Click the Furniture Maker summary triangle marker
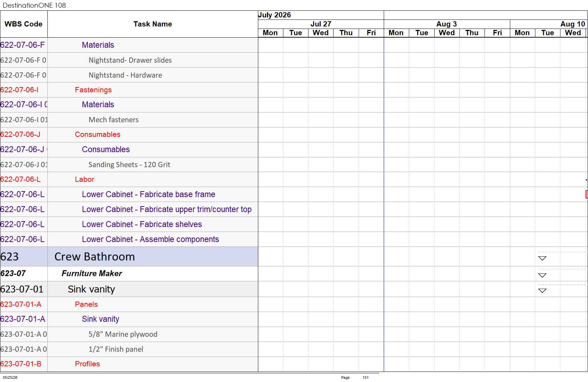 tap(542, 275)
